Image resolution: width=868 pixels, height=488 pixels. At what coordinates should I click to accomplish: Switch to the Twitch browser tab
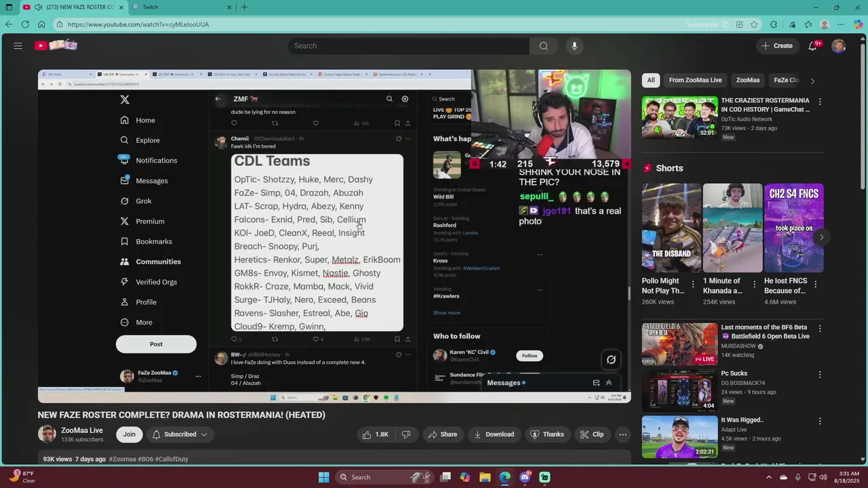coord(182,7)
